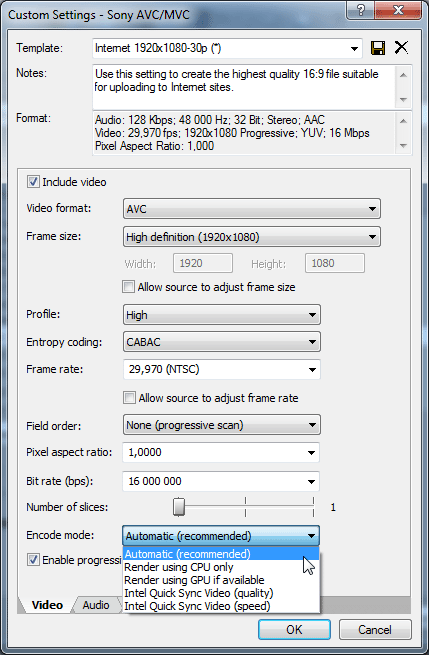Close the Custom Settings window

398,10
